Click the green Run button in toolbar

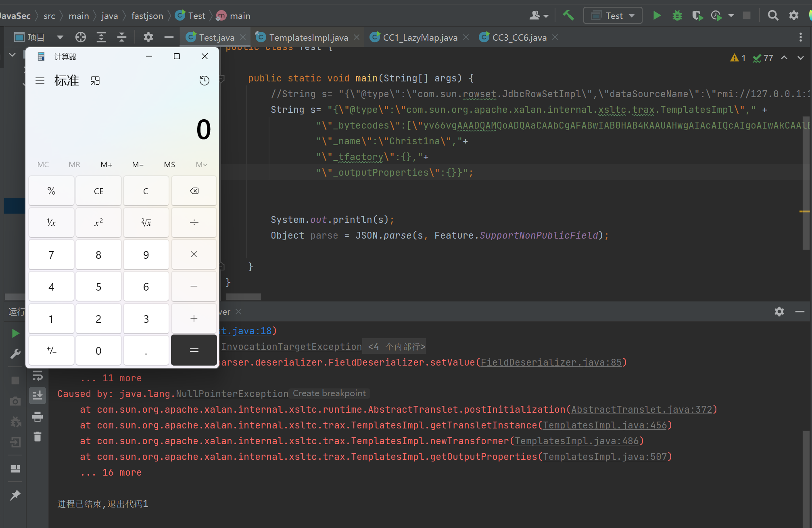[657, 16]
